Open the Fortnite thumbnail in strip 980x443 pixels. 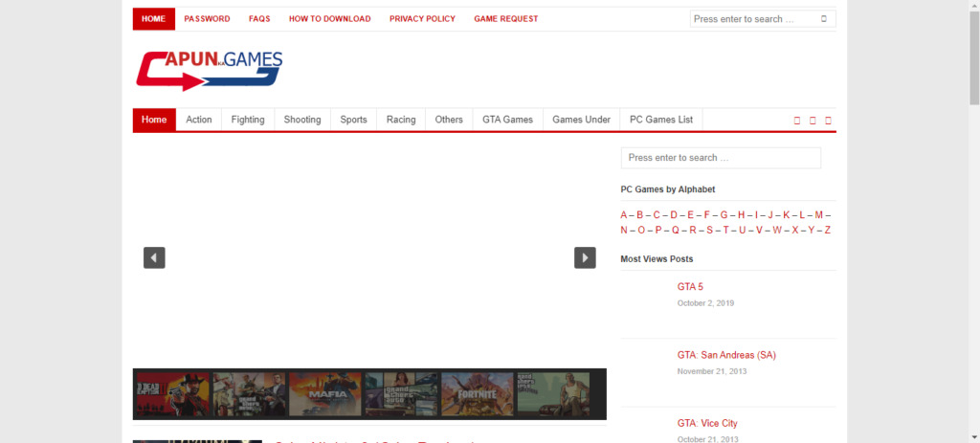tap(478, 394)
